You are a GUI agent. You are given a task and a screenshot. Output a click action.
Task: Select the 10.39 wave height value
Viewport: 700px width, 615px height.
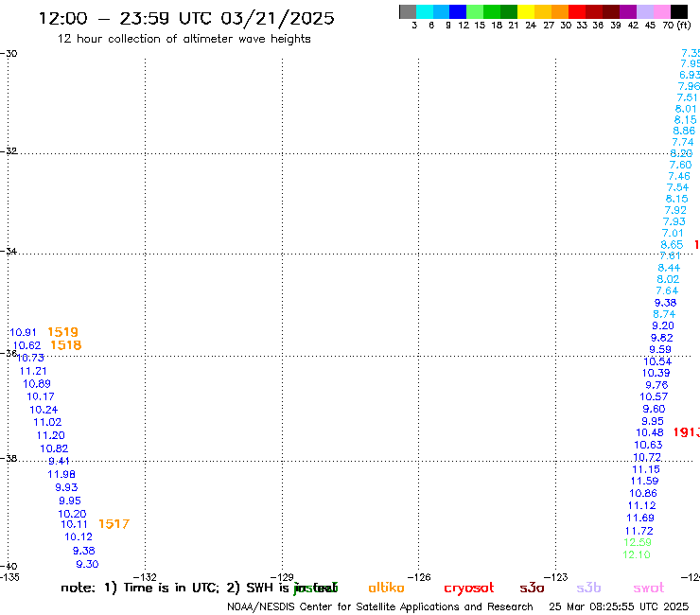click(656, 373)
